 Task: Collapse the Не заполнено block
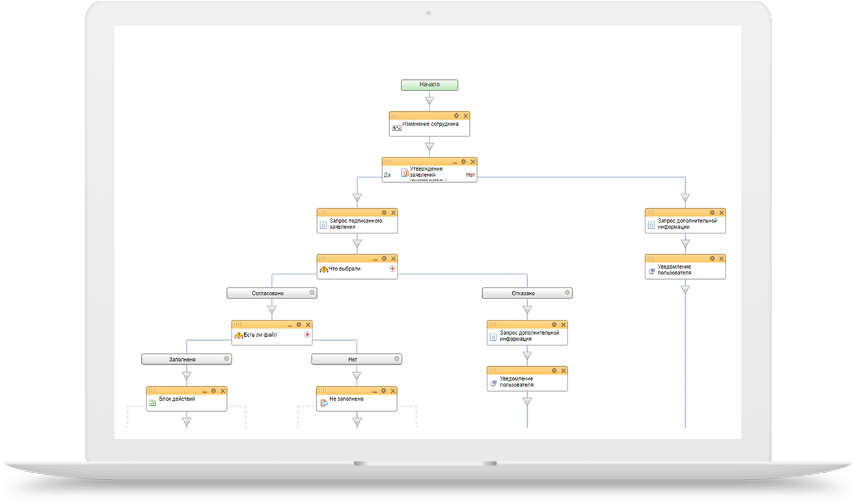tap(375, 391)
